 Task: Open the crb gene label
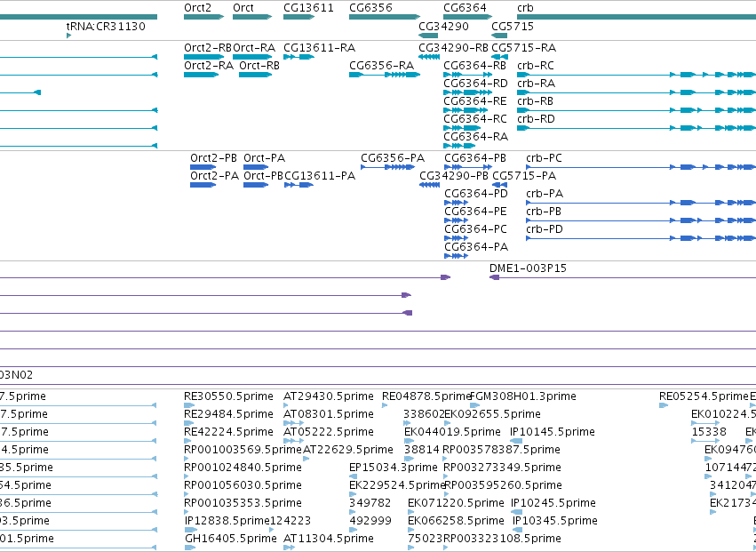pyautogui.click(x=525, y=8)
